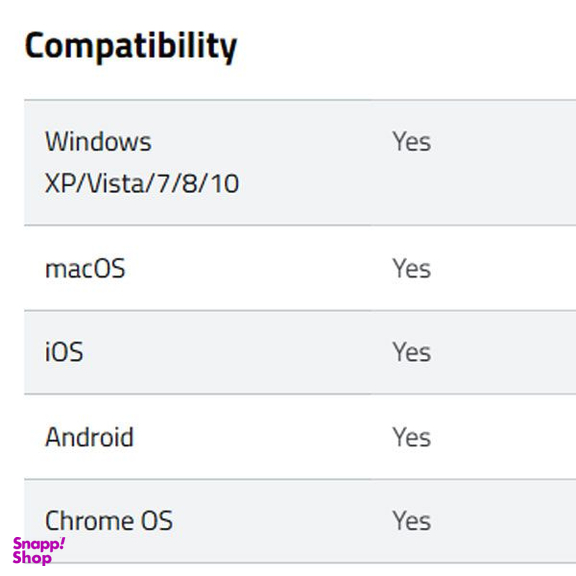Viewport: 576px width, 576px height.
Task: Click the XP/Vista/7/8/10 version text
Action: [142, 184]
